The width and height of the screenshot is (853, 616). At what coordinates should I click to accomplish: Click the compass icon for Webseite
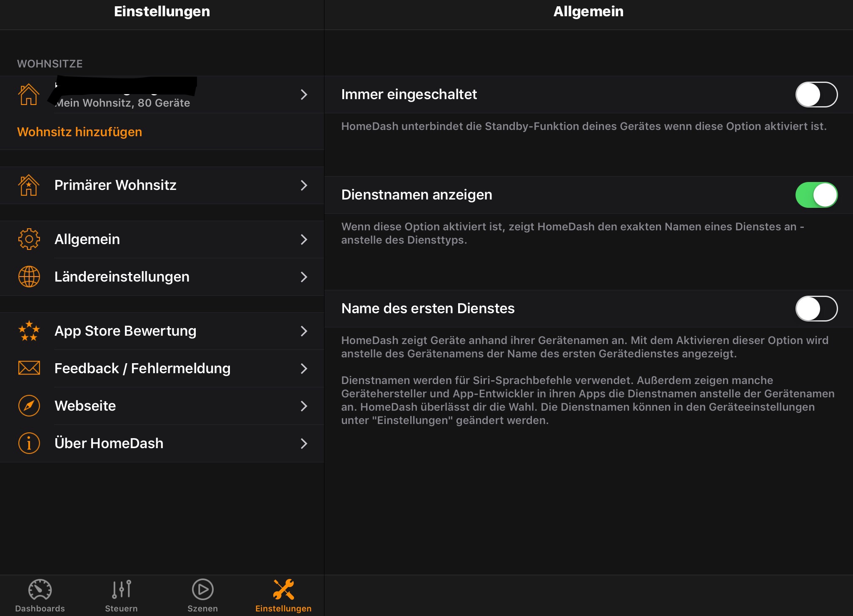[x=29, y=406]
